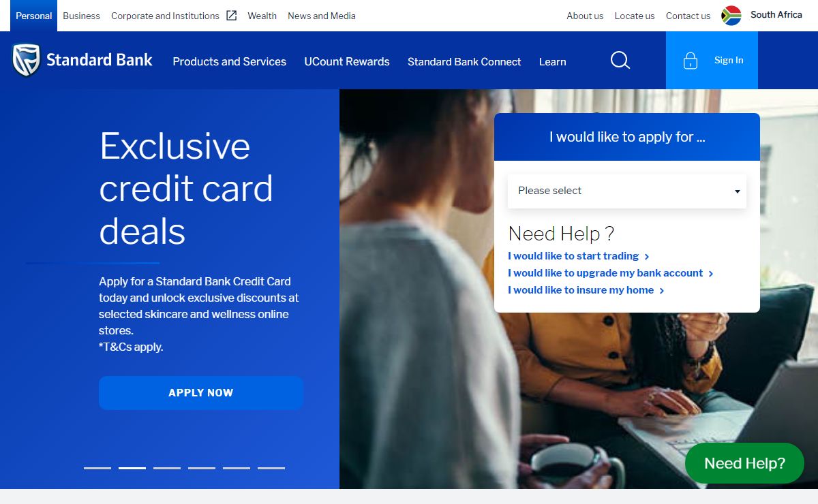The height and width of the screenshot is (504, 818).
Task: Jump to the last carousel slide indicator
Action: (271, 468)
